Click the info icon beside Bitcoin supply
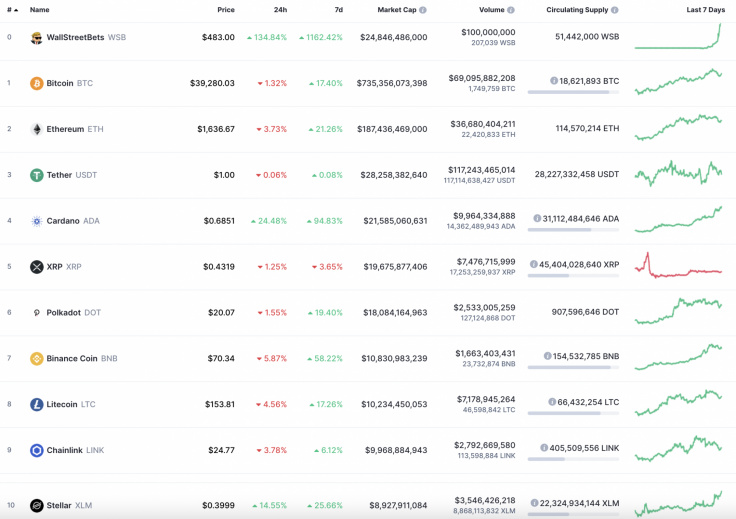Image resolution: width=736 pixels, height=519 pixels. coord(554,81)
